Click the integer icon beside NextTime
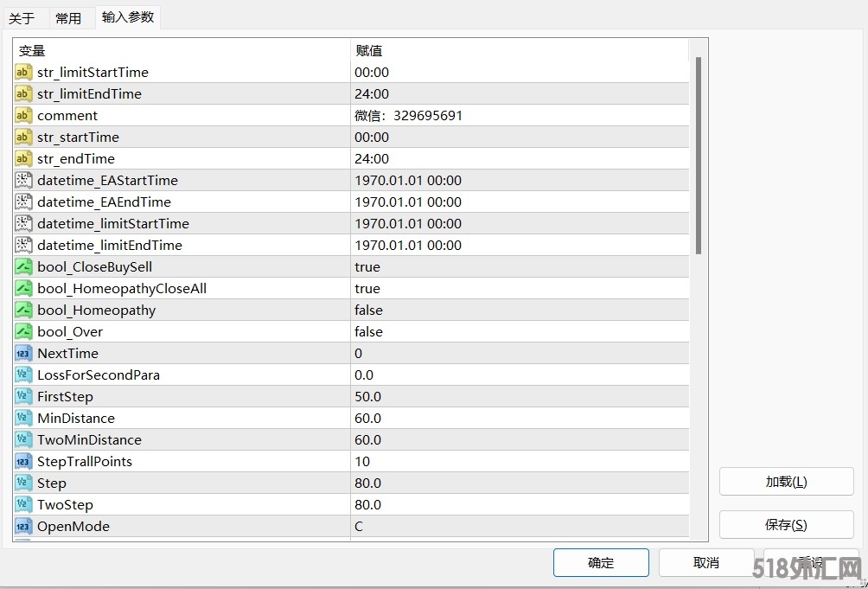 pyautogui.click(x=23, y=354)
